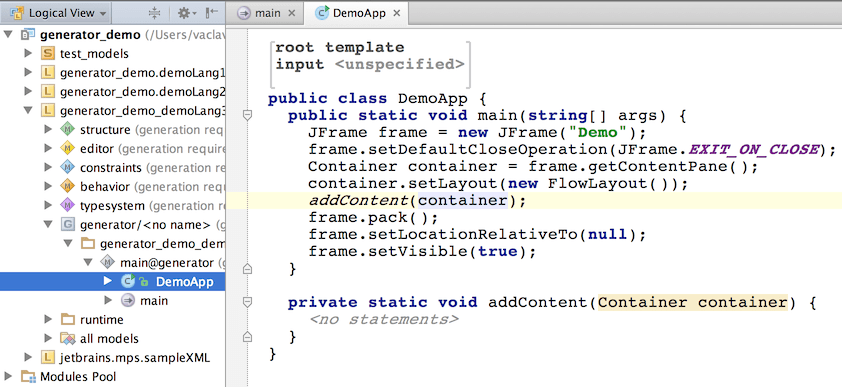Click the sampleXML language L icon
Viewport: 842px width, 387px height.
(x=48, y=357)
